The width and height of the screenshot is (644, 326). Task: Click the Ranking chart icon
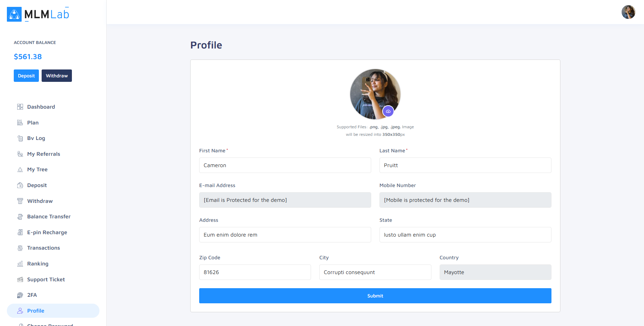click(20, 264)
